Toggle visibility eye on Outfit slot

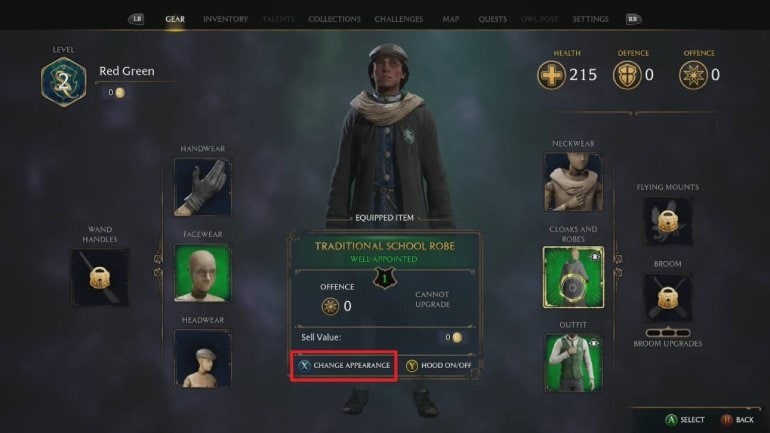tap(594, 343)
